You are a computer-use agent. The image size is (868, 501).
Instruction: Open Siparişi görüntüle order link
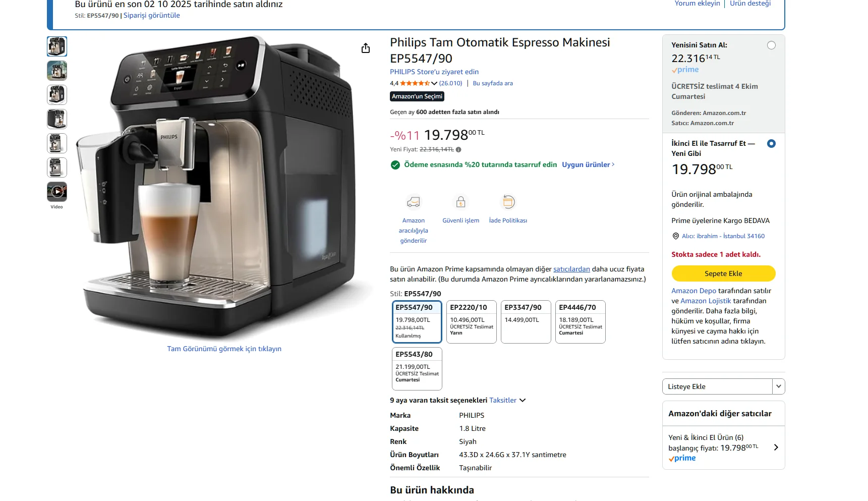coord(152,15)
